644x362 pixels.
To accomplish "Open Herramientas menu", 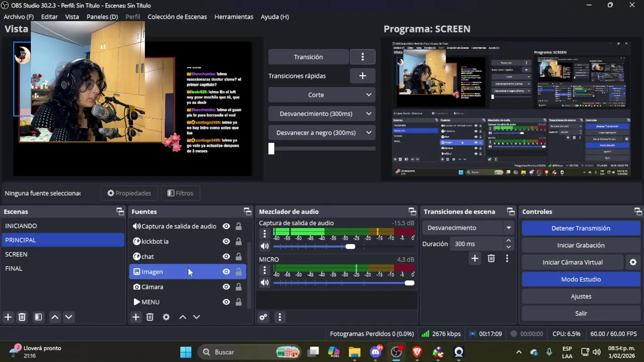I will [234, 17].
